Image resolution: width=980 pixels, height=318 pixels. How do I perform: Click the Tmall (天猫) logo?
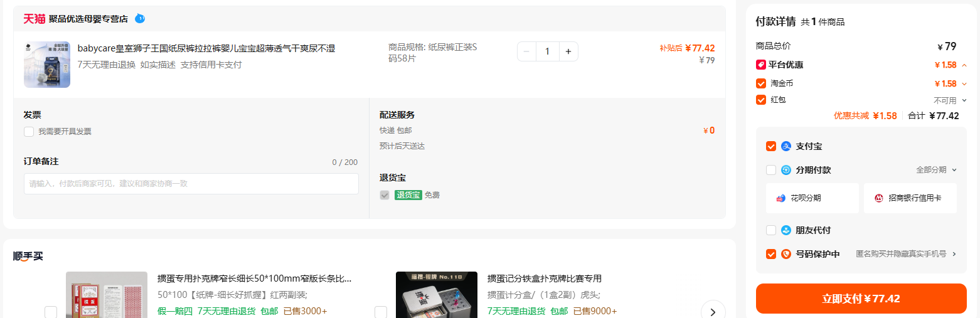[35, 19]
